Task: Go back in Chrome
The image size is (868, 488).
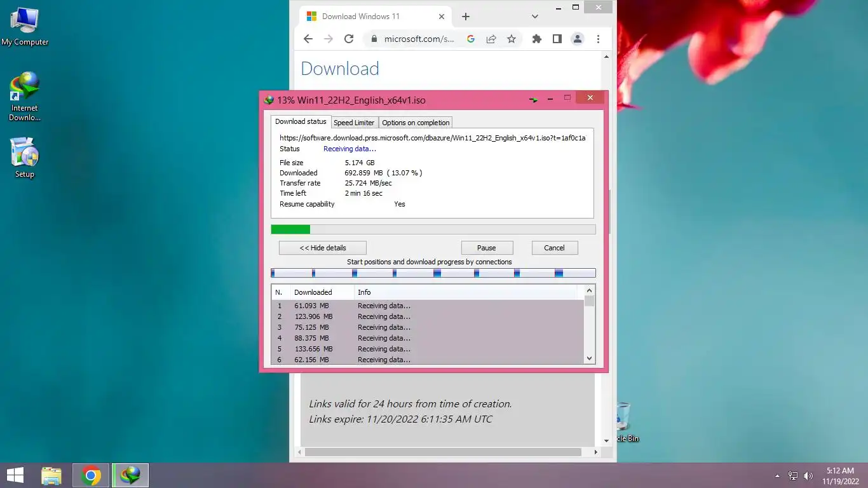Action: tap(308, 39)
